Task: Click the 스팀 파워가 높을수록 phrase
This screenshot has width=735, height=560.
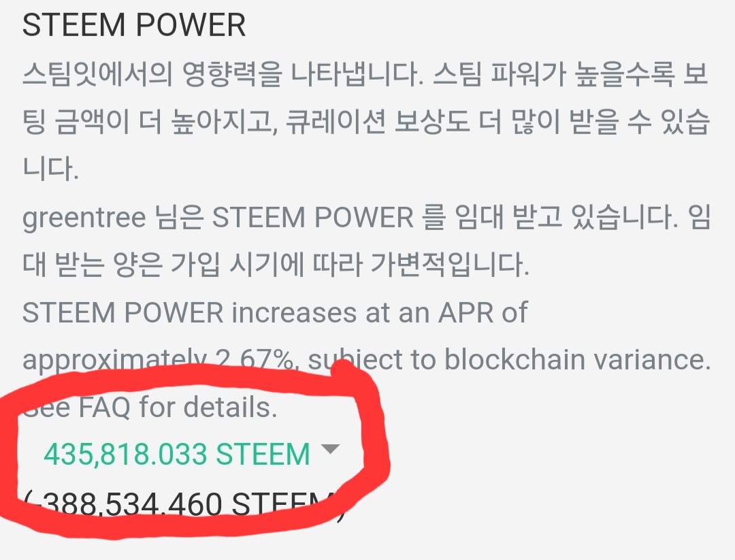Action: [553, 75]
